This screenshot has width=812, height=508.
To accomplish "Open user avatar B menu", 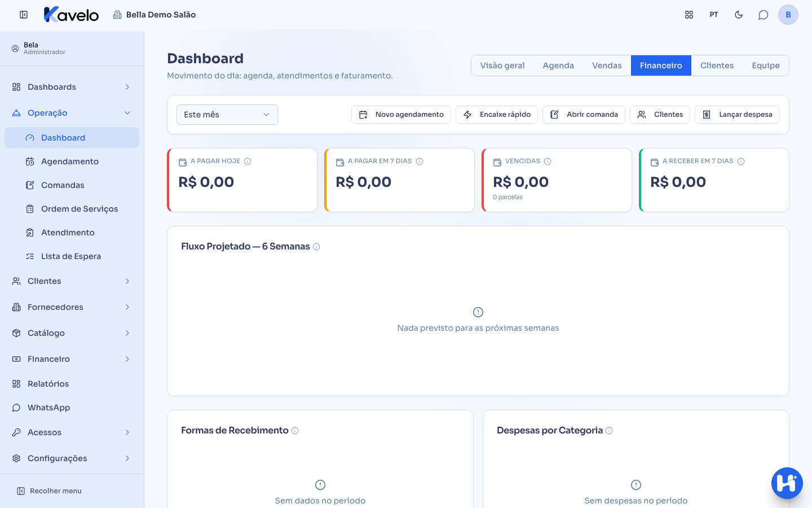I will coord(788,15).
